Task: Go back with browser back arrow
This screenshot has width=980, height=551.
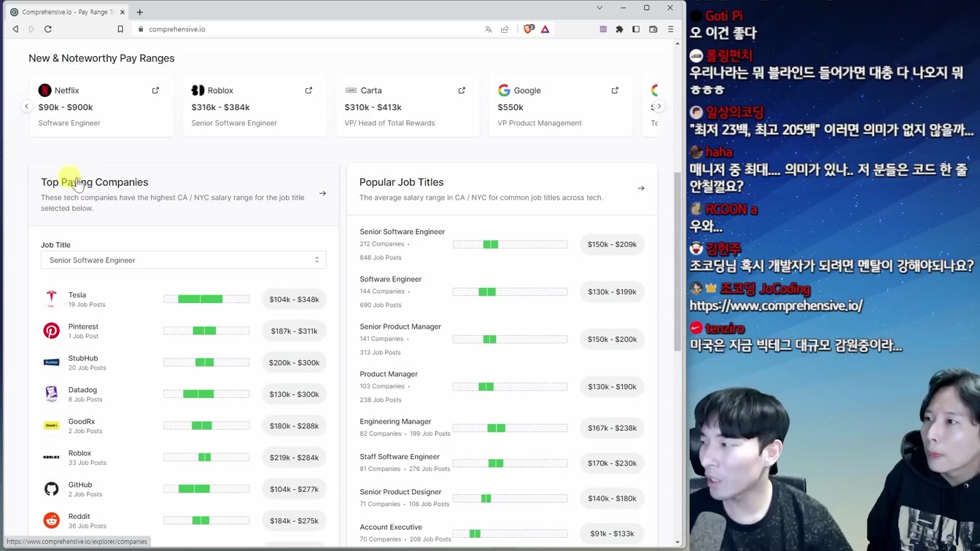Action: coord(15,29)
